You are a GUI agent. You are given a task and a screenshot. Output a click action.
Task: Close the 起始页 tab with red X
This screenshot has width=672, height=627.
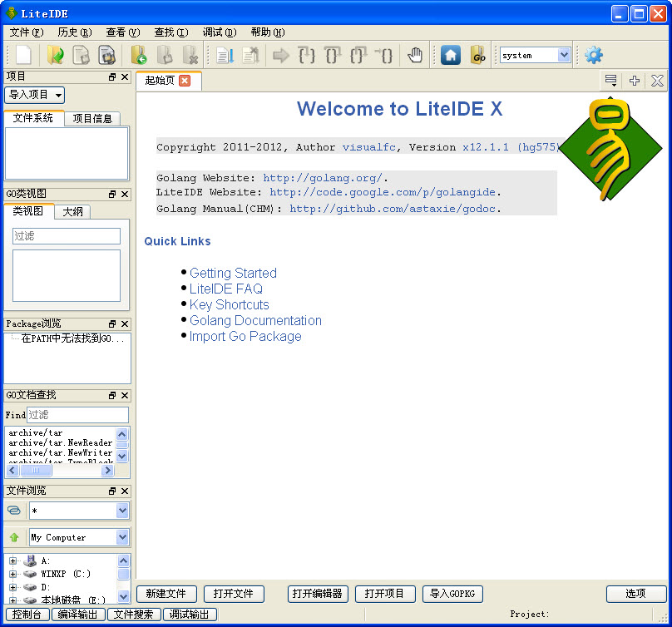[x=185, y=81]
